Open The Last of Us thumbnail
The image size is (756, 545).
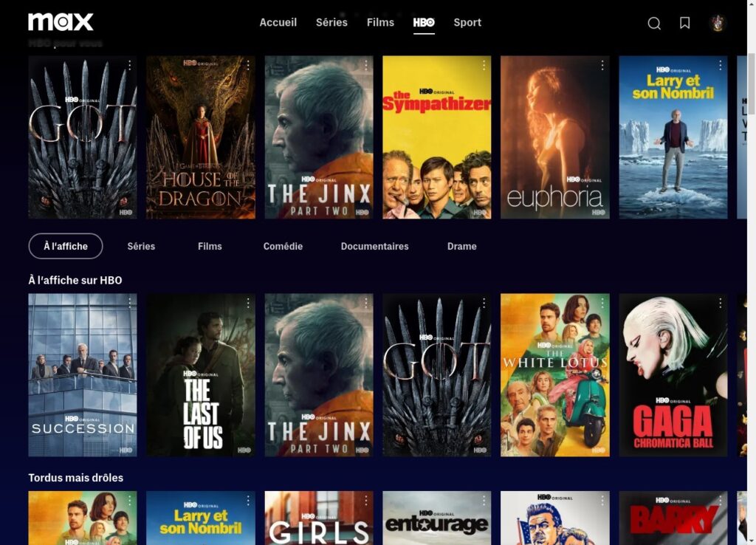pyautogui.click(x=200, y=376)
